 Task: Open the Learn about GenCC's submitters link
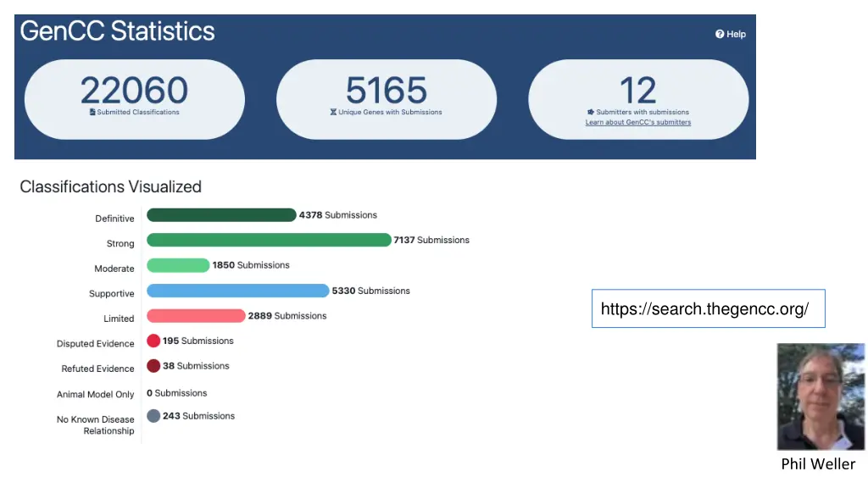638,122
